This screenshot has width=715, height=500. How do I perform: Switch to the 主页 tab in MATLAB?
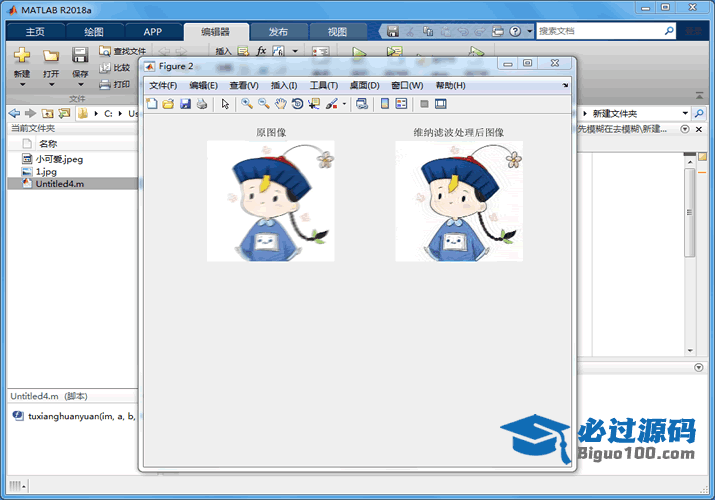tap(35, 32)
